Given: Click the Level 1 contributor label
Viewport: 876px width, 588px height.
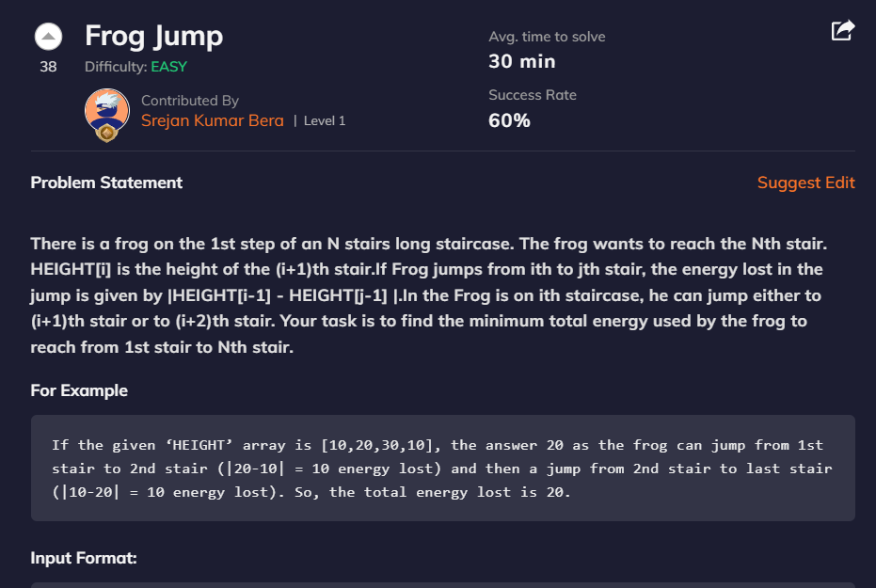Looking at the screenshot, I should click(x=325, y=120).
